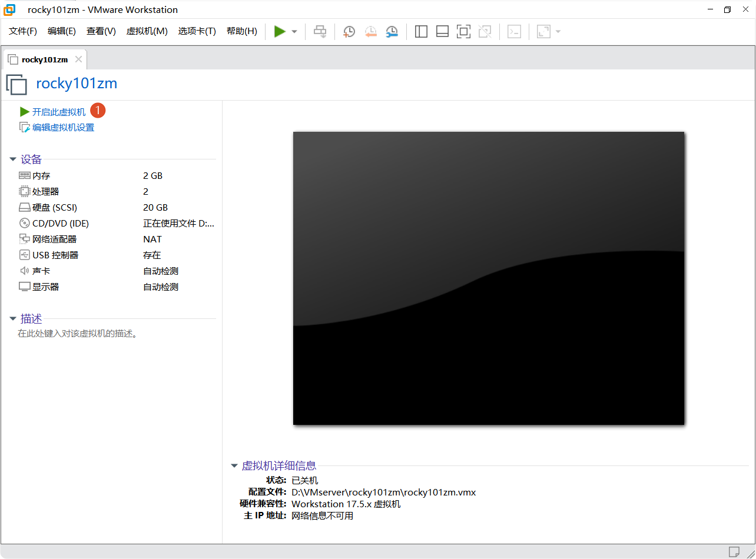Screen dimensions: 756x559
Task: Click the rocky101zm heading title
Action: coord(77,84)
